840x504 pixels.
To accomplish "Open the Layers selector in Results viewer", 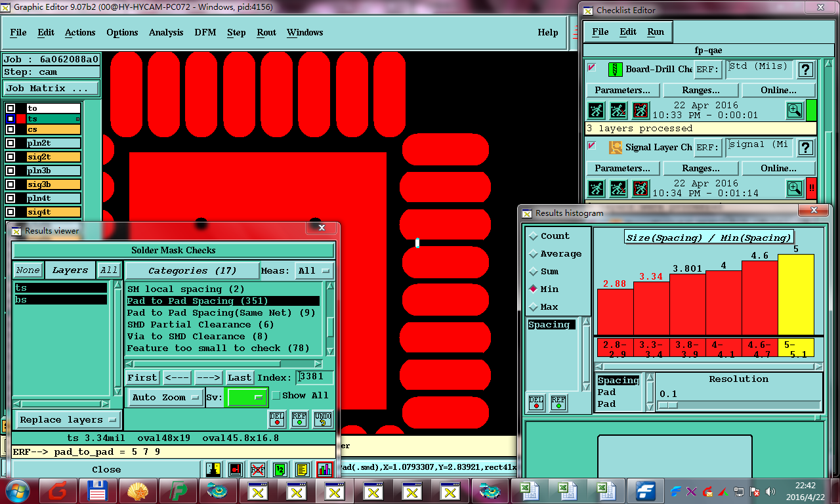I will point(70,270).
